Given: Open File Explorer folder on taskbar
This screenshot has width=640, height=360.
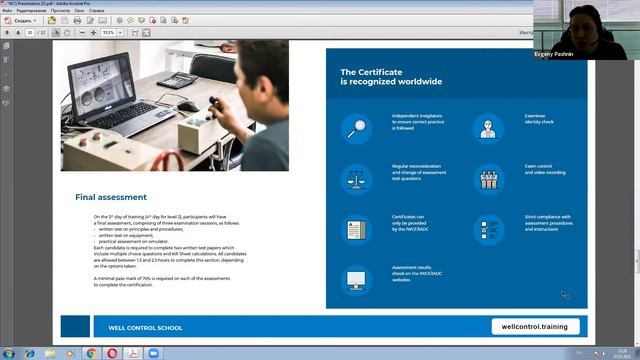Looking at the screenshot, I should point(50,353).
